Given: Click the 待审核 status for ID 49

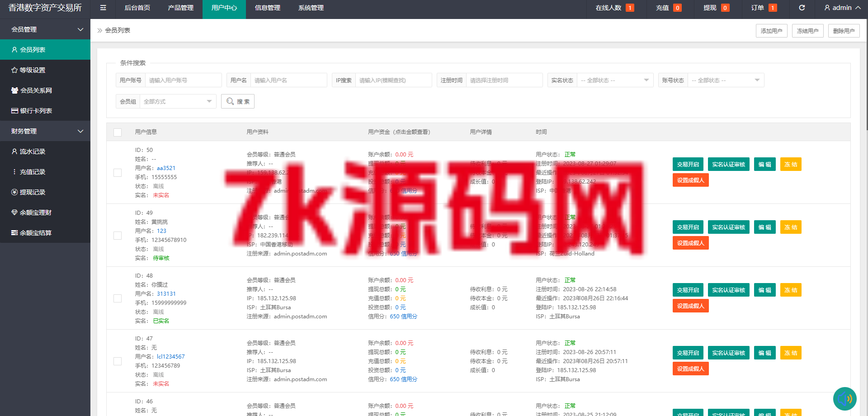Looking at the screenshot, I should [161, 258].
